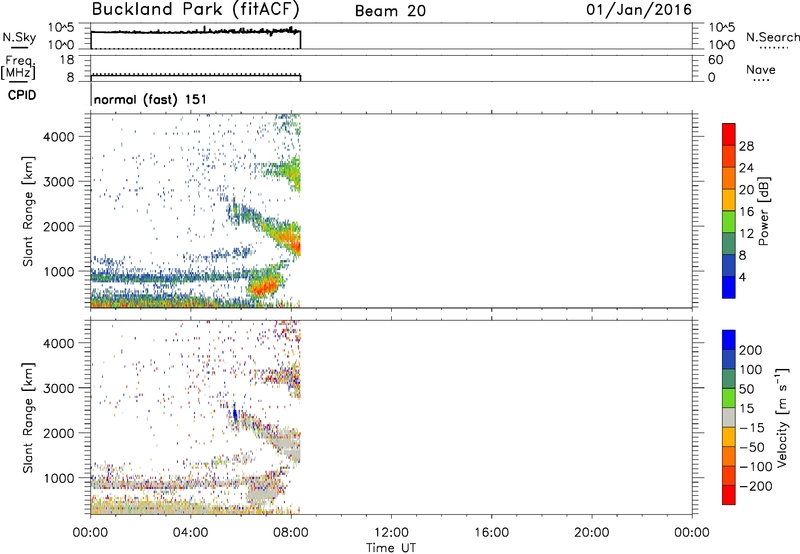
Task: Click the '18' frequency axis tick label
Action: [x=67, y=60]
